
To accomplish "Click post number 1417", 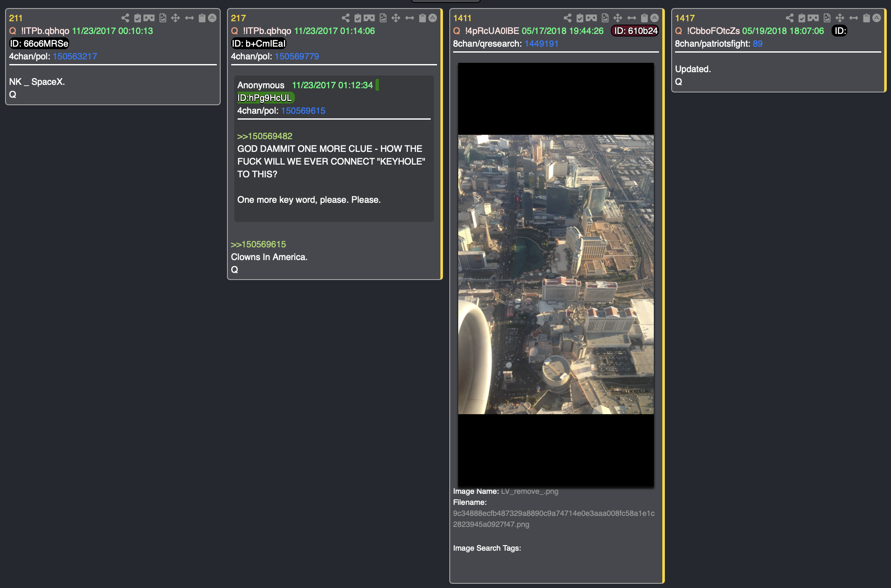I will (x=685, y=18).
